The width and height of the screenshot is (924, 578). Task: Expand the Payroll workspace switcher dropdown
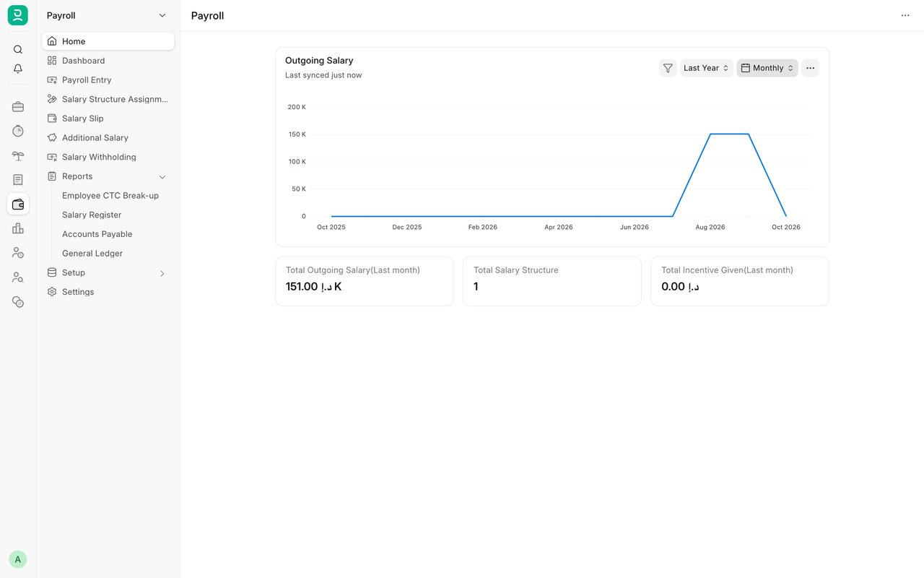(x=162, y=15)
